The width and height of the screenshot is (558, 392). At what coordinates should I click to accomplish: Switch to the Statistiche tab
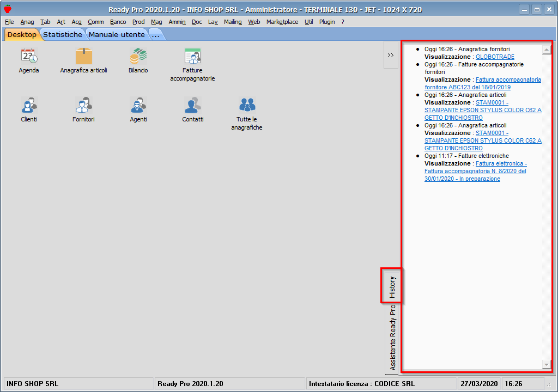(63, 34)
